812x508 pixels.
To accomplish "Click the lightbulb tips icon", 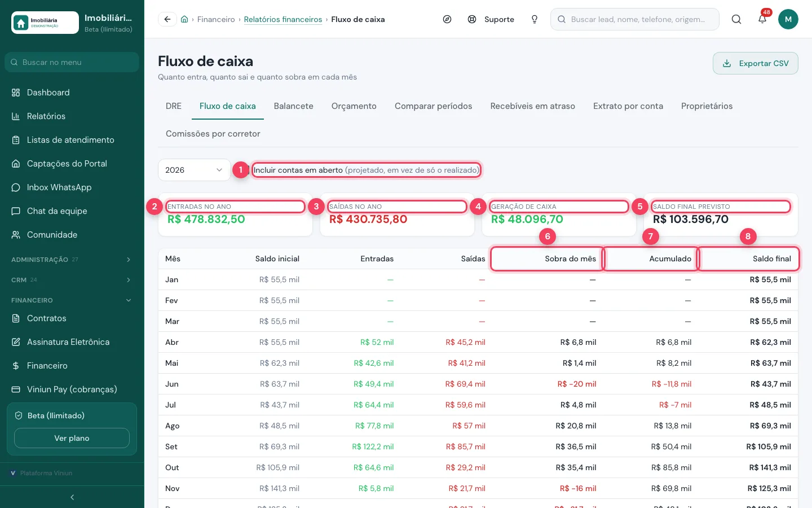I will pos(535,19).
